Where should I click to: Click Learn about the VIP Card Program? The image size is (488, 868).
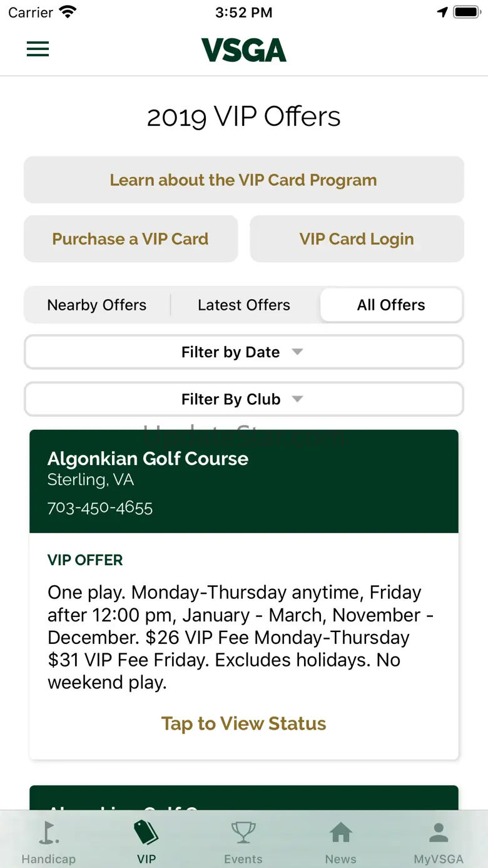coord(244,180)
